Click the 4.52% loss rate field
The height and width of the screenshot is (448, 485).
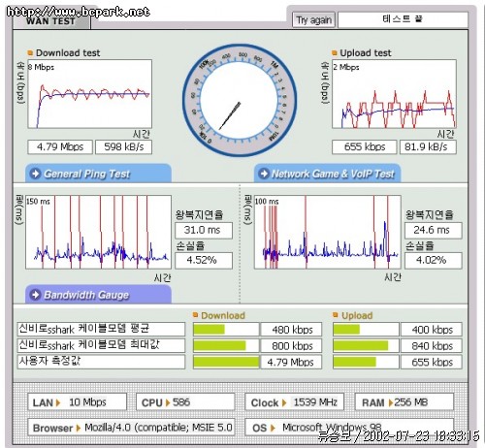(x=204, y=260)
